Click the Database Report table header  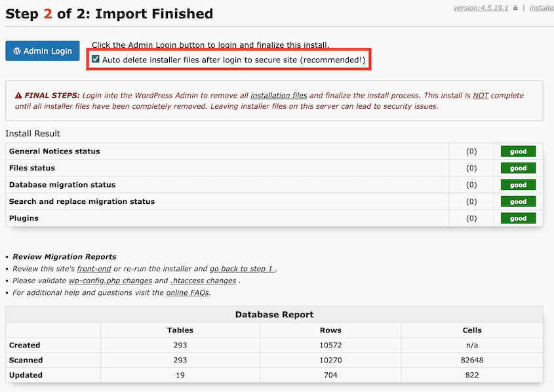(274, 314)
